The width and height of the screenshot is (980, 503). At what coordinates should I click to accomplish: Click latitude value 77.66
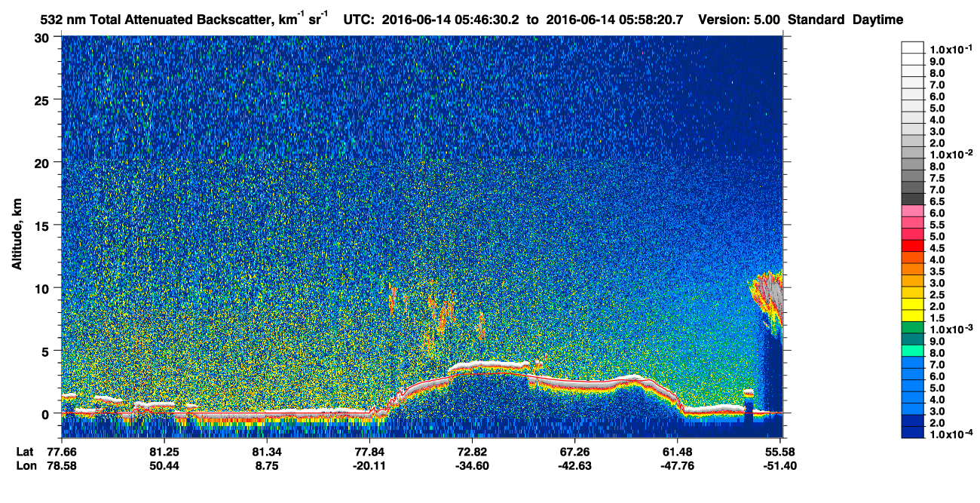coord(61,452)
